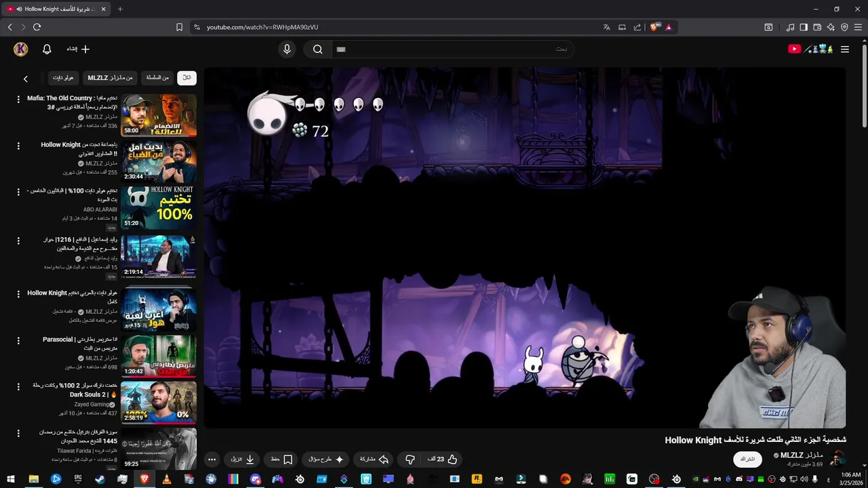Click the YouTube Create plus button

[x=78, y=49]
